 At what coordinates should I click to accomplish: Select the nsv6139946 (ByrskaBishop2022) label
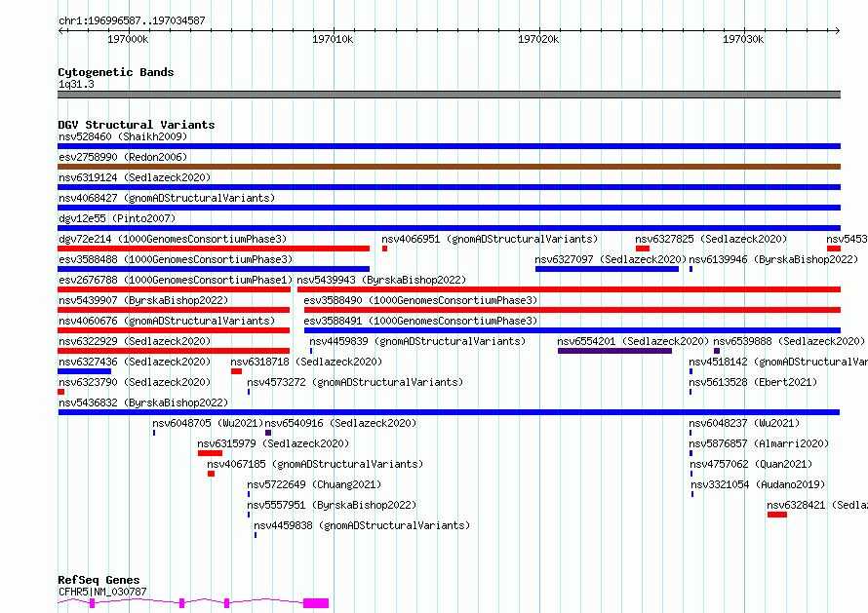pyautogui.click(x=773, y=259)
